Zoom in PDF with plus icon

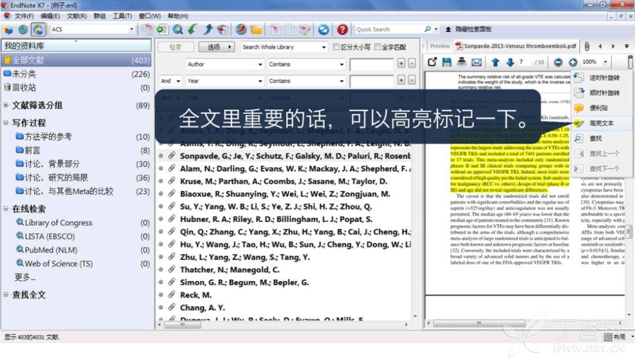coord(573,62)
